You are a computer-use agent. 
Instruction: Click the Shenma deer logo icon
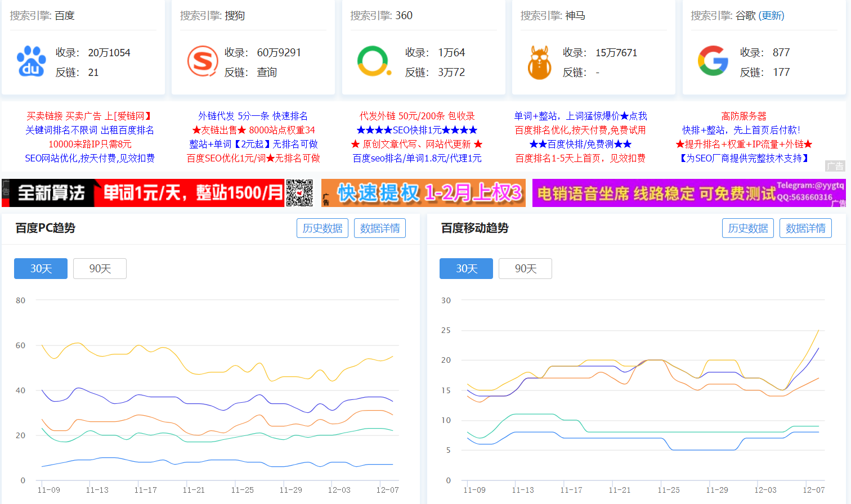539,62
